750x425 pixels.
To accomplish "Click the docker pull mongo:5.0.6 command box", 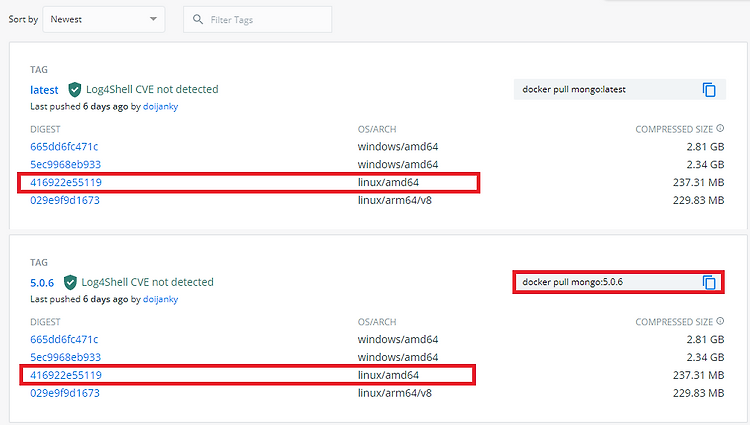I will pyautogui.click(x=618, y=282).
